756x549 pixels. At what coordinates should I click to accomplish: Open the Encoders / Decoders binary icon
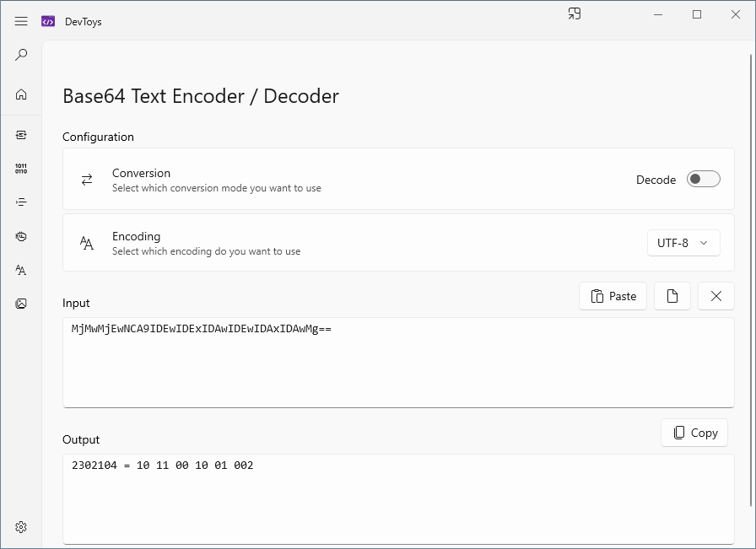(x=21, y=169)
